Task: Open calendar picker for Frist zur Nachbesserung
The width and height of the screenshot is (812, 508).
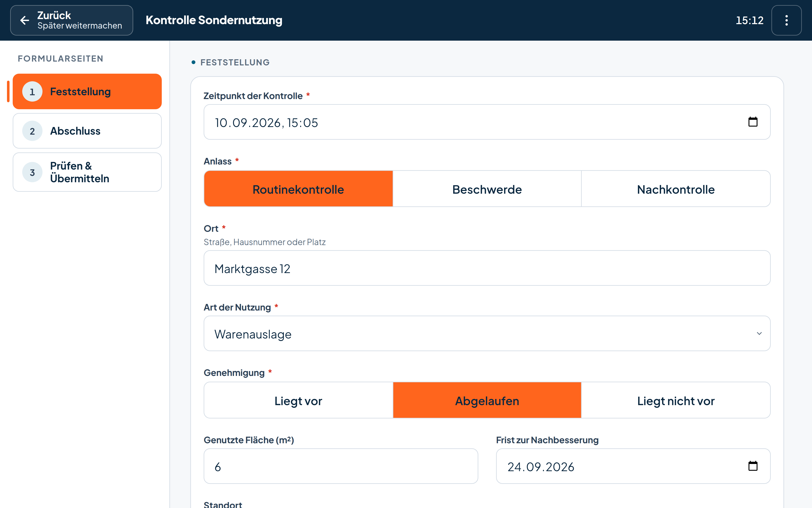Action: 753,466
